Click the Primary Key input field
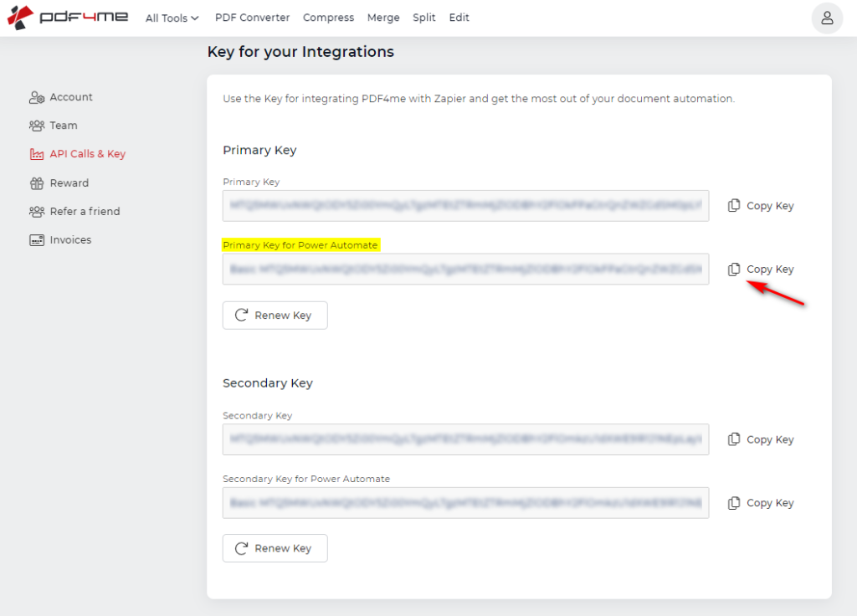The image size is (857, 616). (x=465, y=206)
